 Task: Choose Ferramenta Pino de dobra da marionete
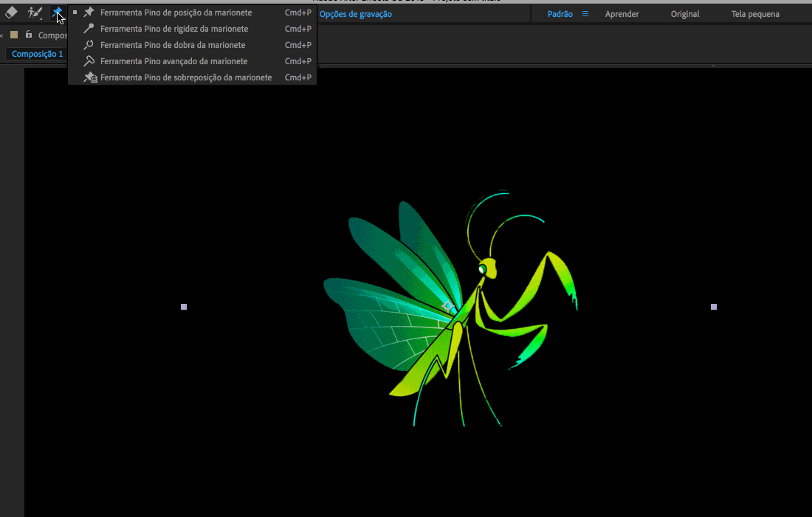(192, 45)
